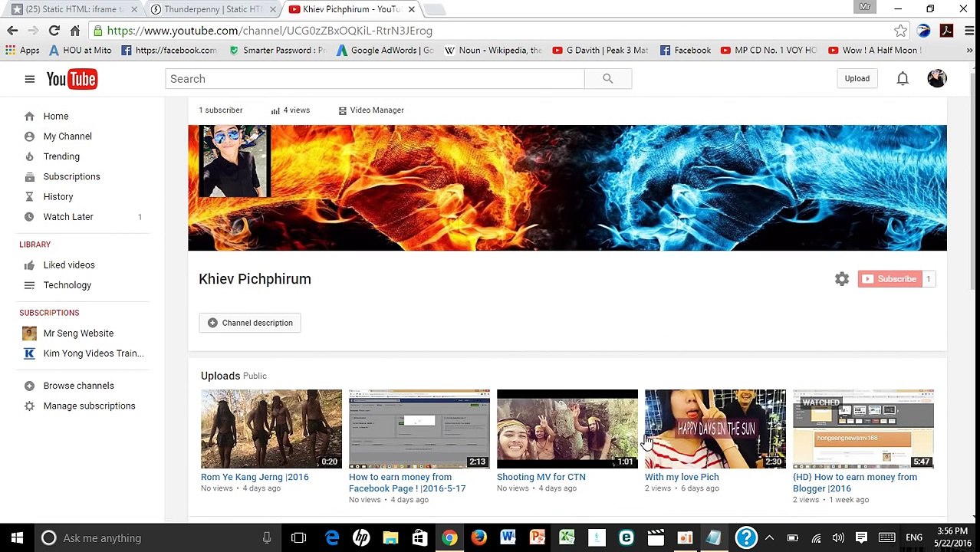Play the Rom Ye Kang Jerng video thumbnail
This screenshot has width=980, height=552.
pyautogui.click(x=271, y=429)
